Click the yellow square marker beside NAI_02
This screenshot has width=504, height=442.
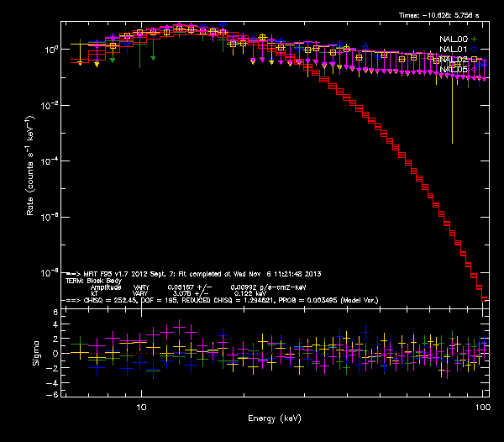click(x=473, y=59)
